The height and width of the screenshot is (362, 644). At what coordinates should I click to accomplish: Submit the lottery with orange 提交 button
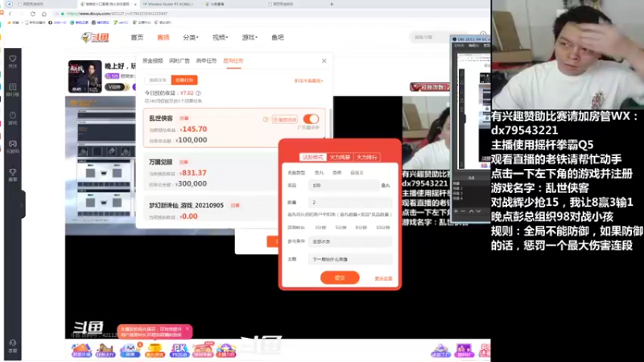coord(340,278)
